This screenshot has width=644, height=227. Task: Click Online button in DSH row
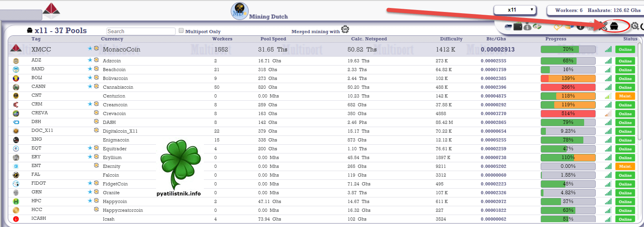[x=625, y=122]
